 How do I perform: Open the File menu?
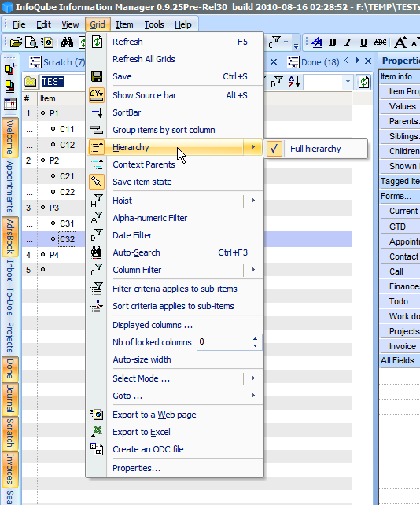point(19,24)
